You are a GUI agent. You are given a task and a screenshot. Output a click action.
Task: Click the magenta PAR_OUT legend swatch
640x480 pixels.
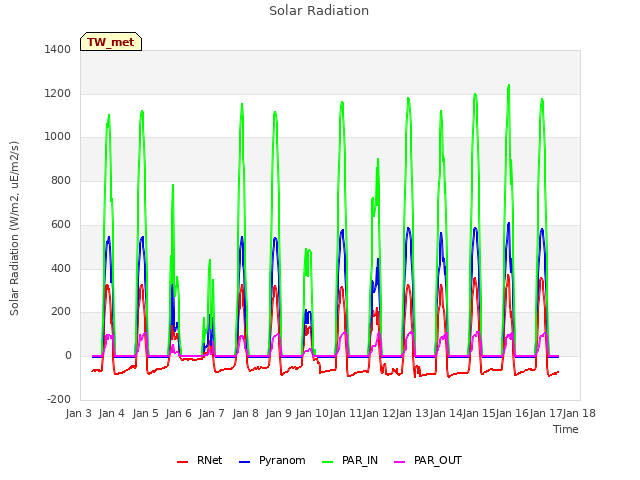(400, 462)
